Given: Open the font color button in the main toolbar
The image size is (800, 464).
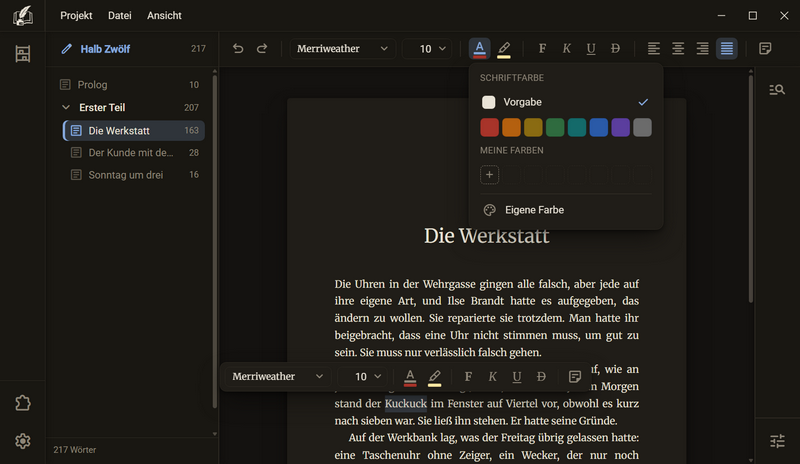Looking at the screenshot, I should coord(480,48).
